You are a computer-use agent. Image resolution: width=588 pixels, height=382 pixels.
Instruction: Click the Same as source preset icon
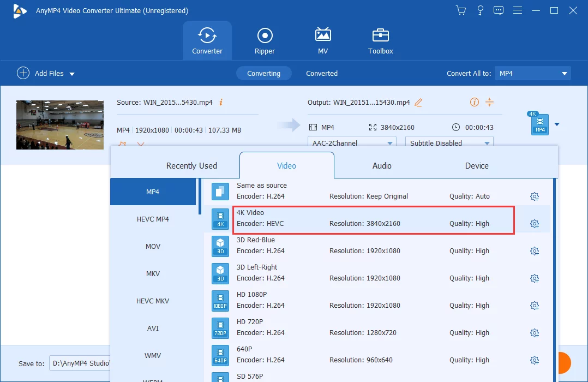(220, 192)
